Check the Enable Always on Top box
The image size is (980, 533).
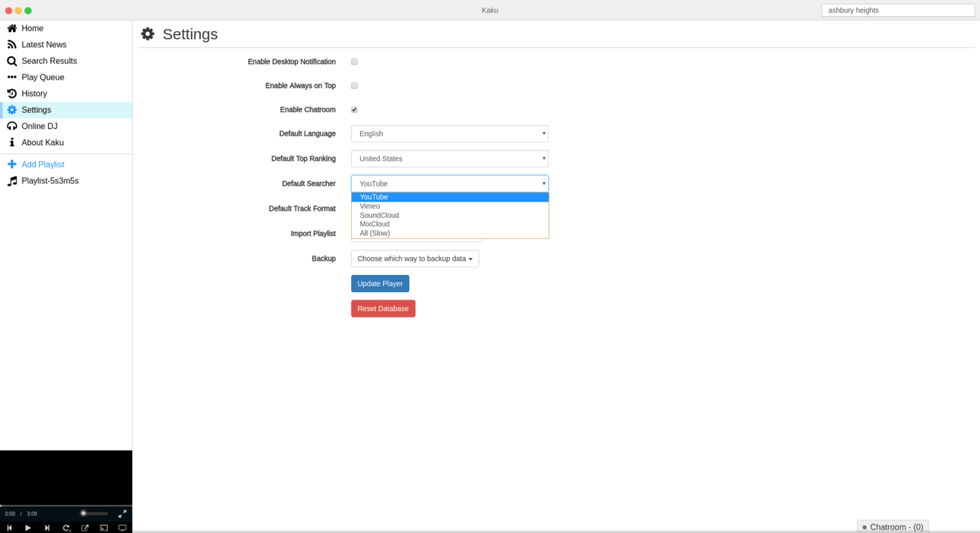[354, 86]
